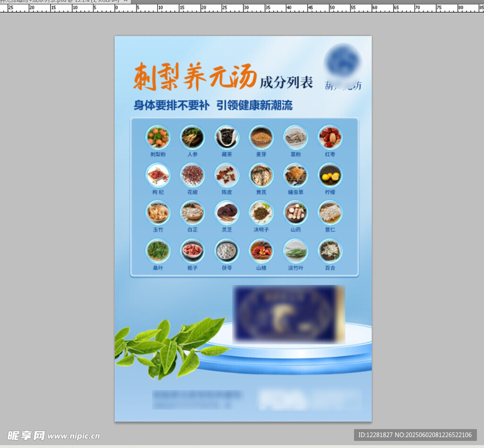The image size is (484, 448).
Task: Select the psd document tab
Action: tap(57, 1)
